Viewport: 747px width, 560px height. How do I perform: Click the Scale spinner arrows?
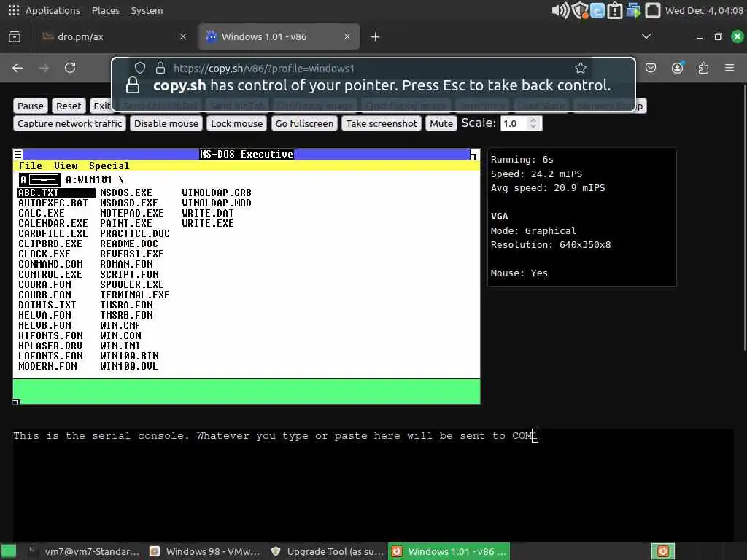533,123
